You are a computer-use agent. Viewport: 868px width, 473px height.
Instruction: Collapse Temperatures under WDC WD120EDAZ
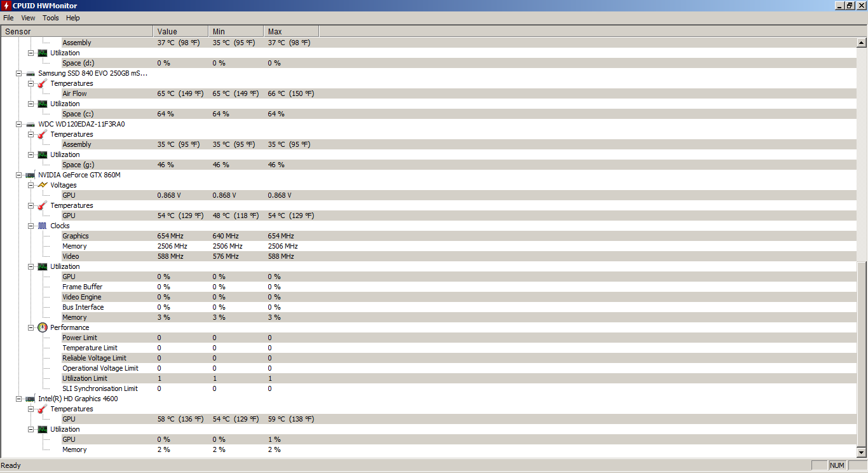click(x=31, y=134)
